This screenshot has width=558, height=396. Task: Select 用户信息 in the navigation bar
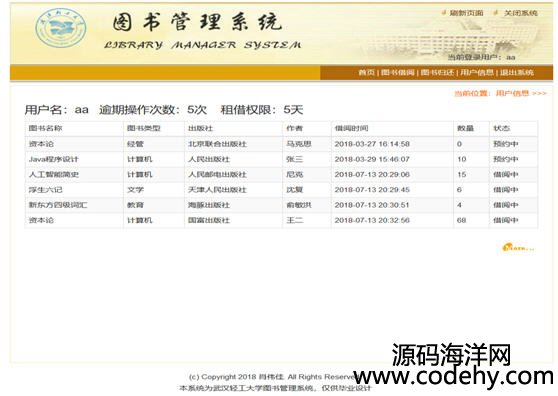(x=477, y=73)
